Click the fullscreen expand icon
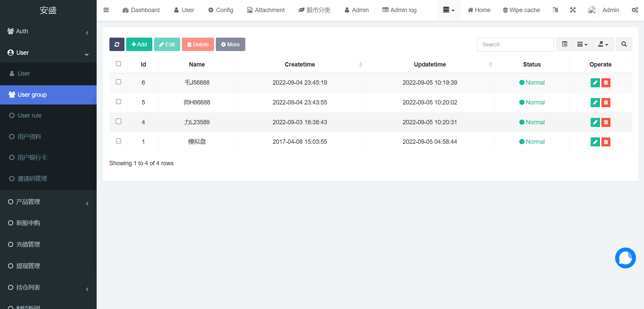644x309 pixels. click(573, 10)
